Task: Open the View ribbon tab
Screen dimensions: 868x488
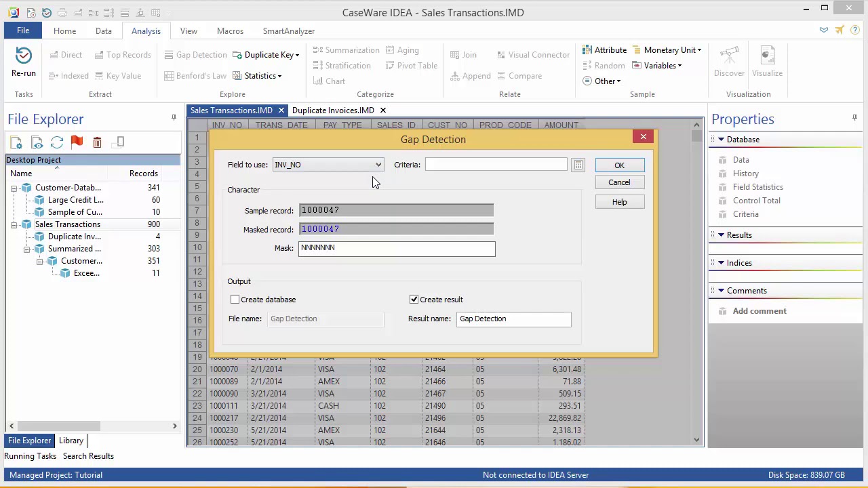Action: coord(189,30)
